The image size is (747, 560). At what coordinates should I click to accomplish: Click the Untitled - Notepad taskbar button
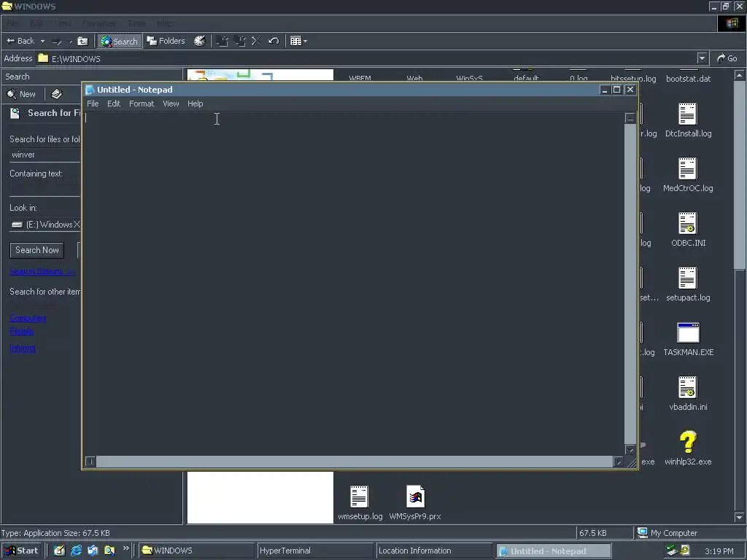click(553, 551)
